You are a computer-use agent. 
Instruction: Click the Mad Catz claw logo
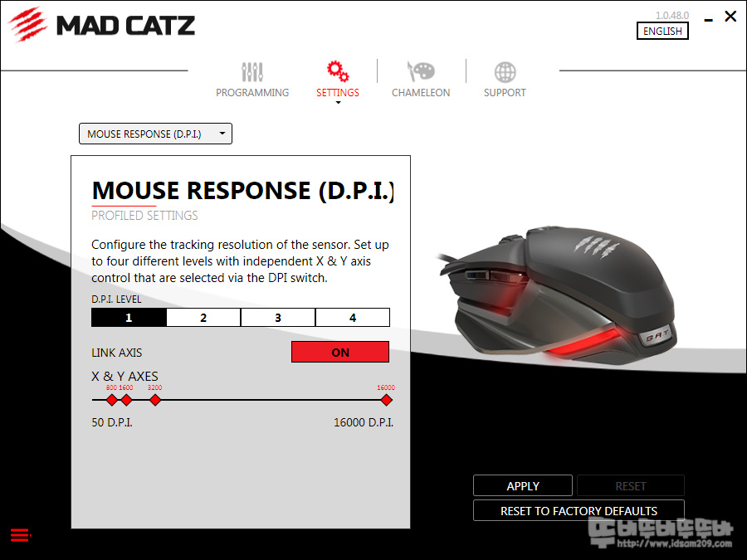(x=27, y=25)
